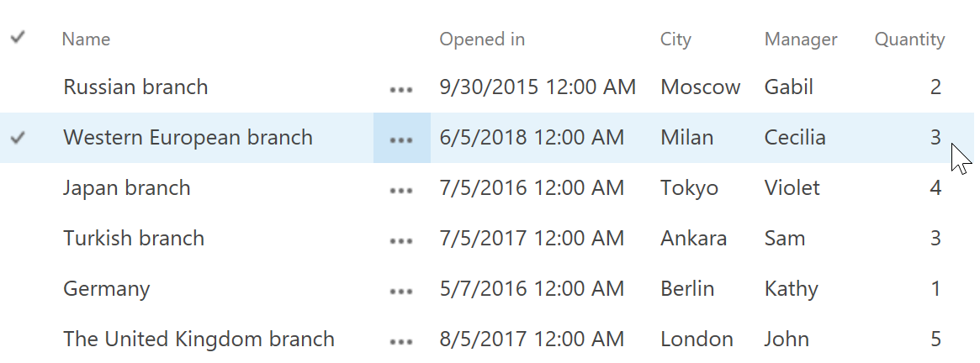Open the Germany item link

[x=107, y=289]
